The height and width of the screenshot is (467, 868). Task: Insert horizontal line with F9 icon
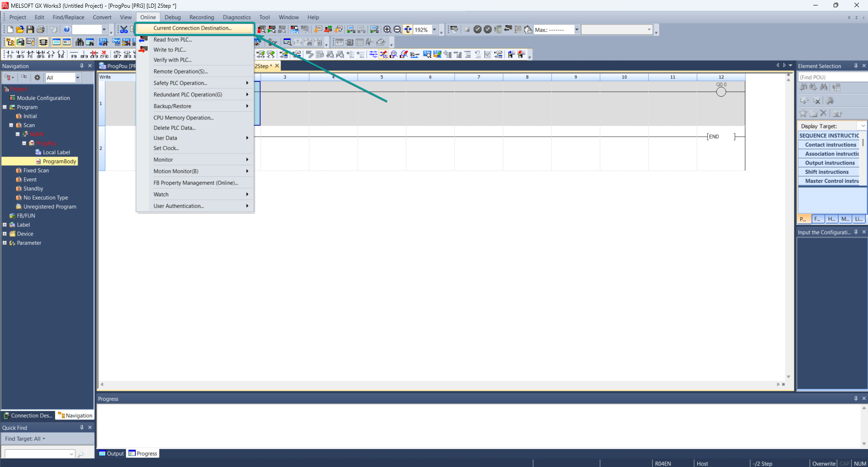[x=74, y=54]
